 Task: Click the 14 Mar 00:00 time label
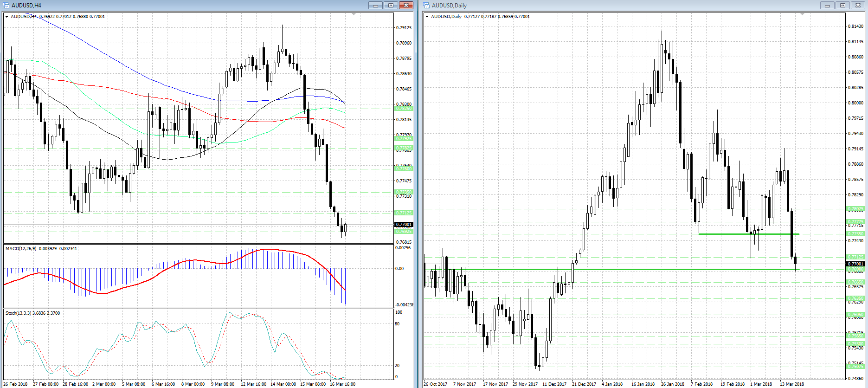(283, 384)
